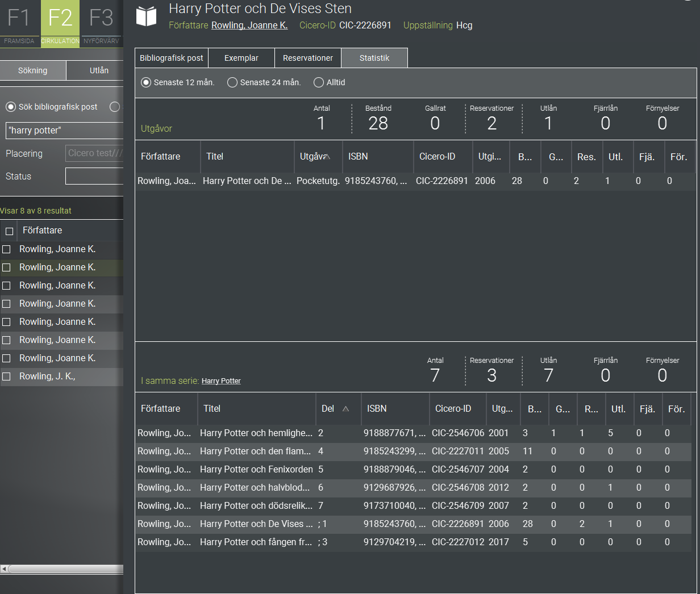Screen dimensions: 700x594
Task: Check the box for Rowling, J. K., result
Action: (x=7, y=377)
